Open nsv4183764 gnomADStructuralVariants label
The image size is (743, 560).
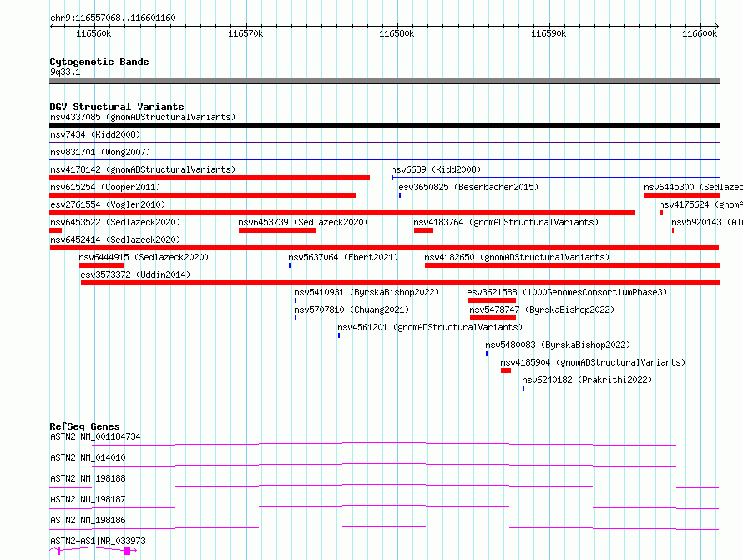506,222
